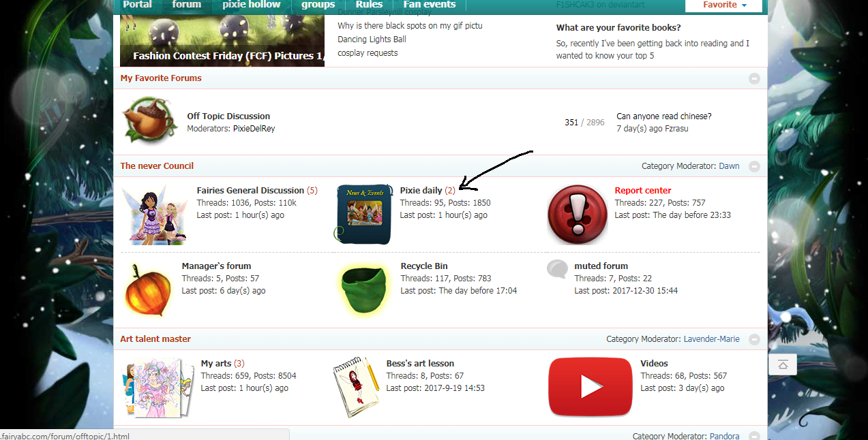Visit moderator Lavender-Marie's profile link
868x440 pixels.
[x=711, y=339]
